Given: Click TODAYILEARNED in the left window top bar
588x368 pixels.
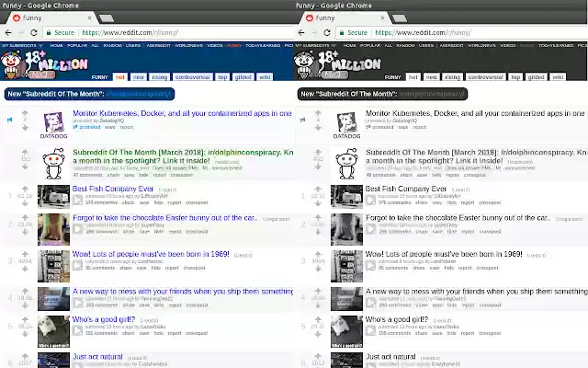Looking at the screenshot, I should 263,45.
